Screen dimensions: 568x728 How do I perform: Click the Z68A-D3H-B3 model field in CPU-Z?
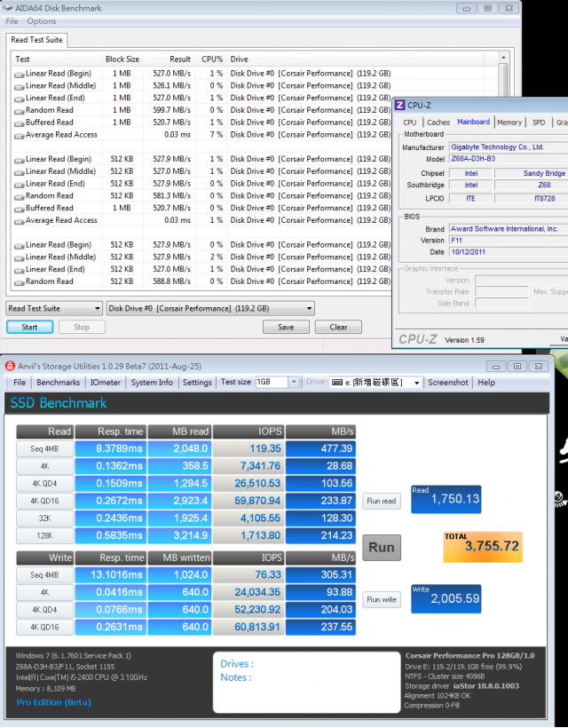point(509,159)
